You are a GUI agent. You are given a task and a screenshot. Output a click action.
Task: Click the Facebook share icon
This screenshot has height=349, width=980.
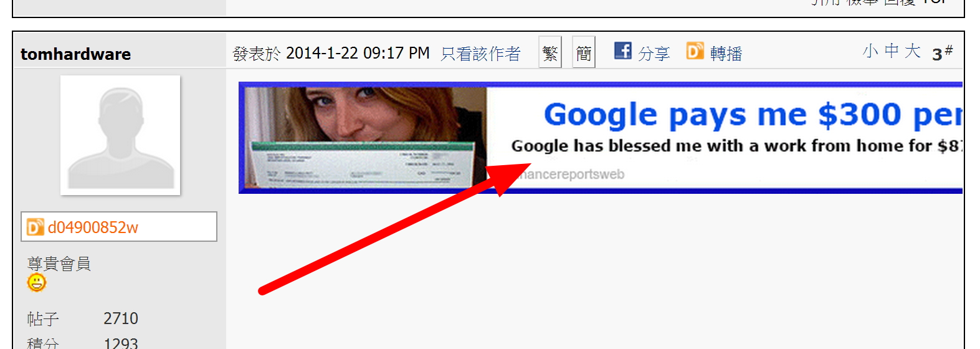tap(623, 50)
